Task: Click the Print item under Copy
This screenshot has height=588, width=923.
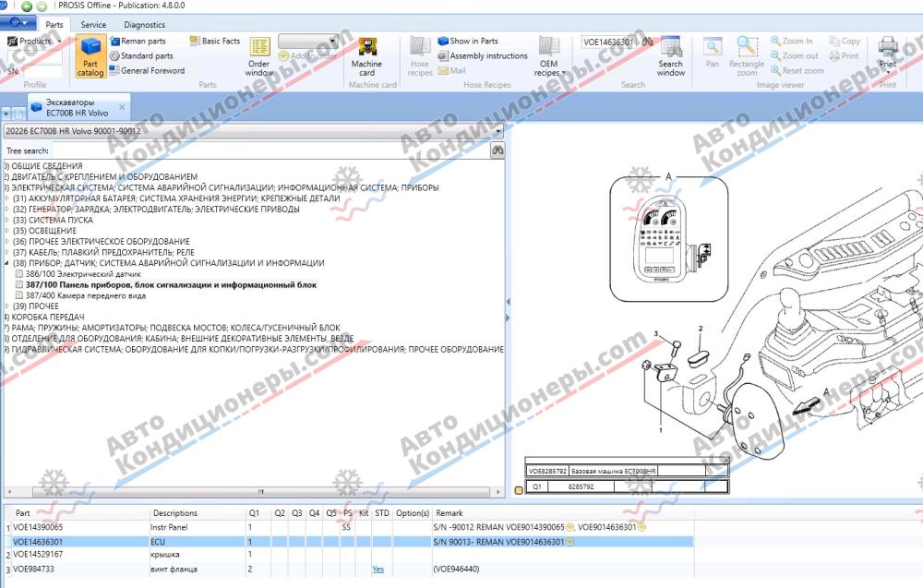Action: 845,56
